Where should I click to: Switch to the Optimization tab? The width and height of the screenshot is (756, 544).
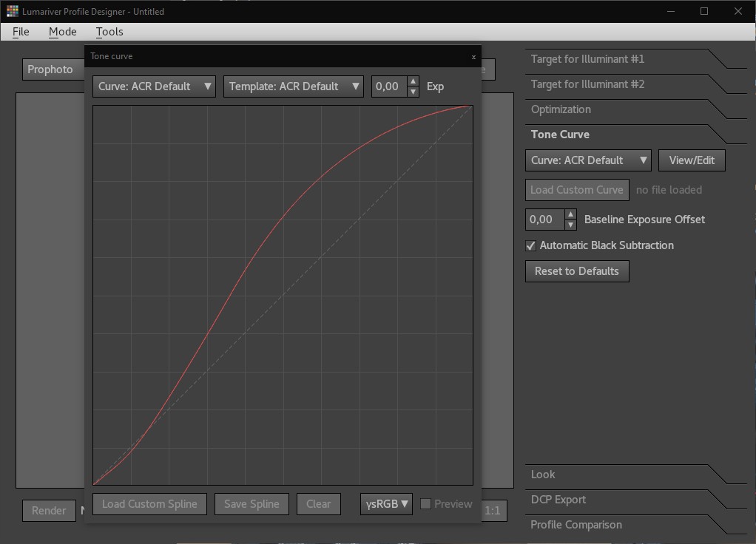561,109
